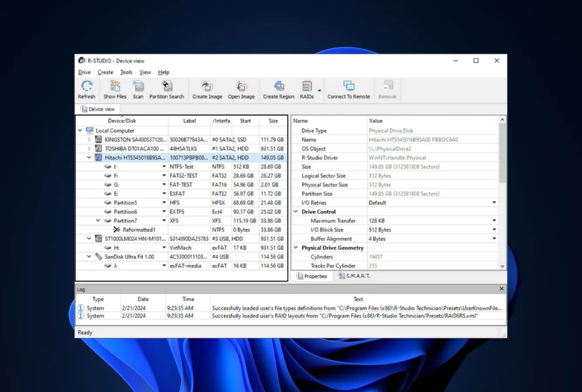Click the first System log info icon
The width and height of the screenshot is (582, 392).
[81, 308]
